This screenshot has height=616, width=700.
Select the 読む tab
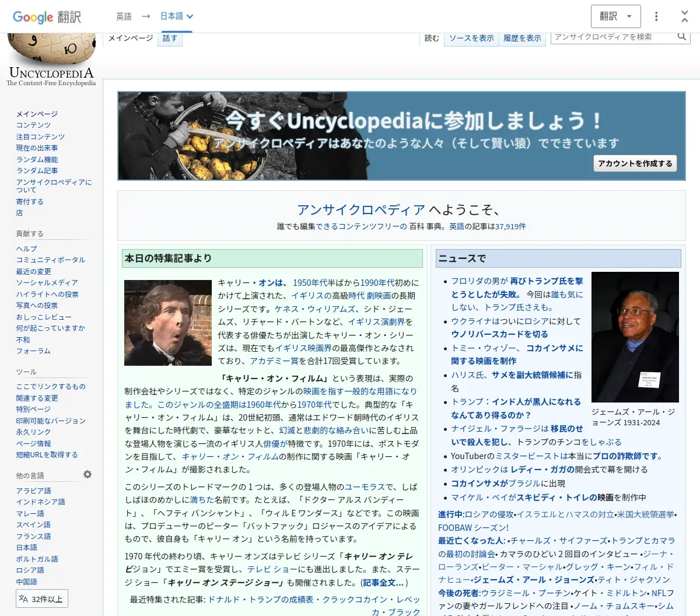click(x=432, y=38)
